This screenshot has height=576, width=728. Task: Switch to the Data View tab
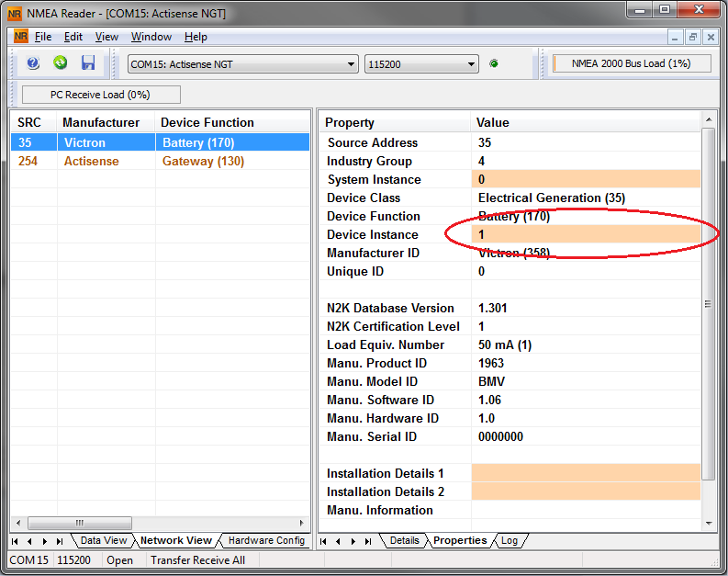[x=103, y=541]
